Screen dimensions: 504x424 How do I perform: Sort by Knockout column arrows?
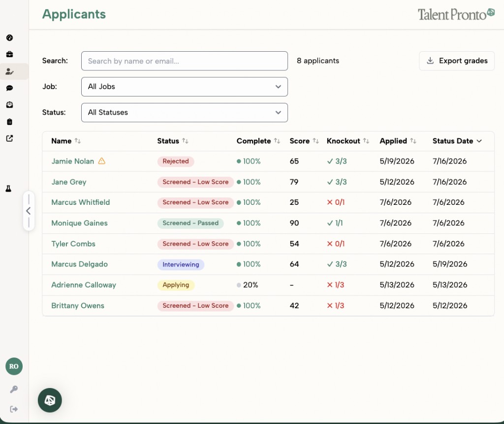pos(366,141)
